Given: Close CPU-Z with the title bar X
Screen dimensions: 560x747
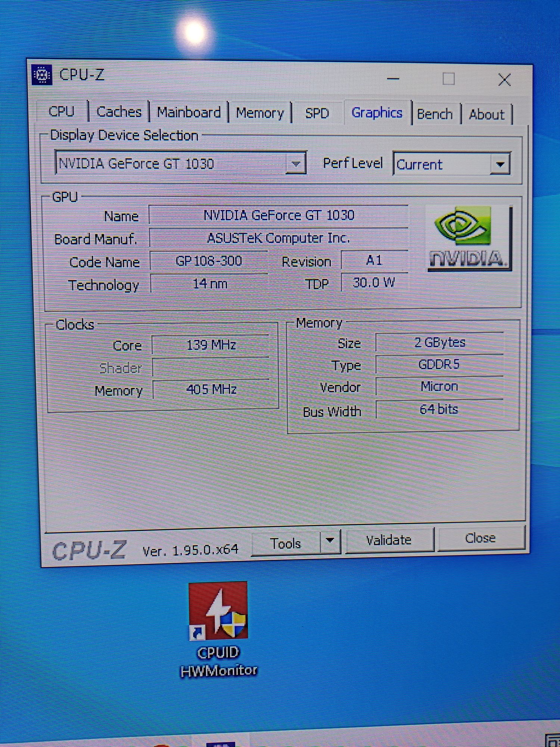Looking at the screenshot, I should coord(504,80).
